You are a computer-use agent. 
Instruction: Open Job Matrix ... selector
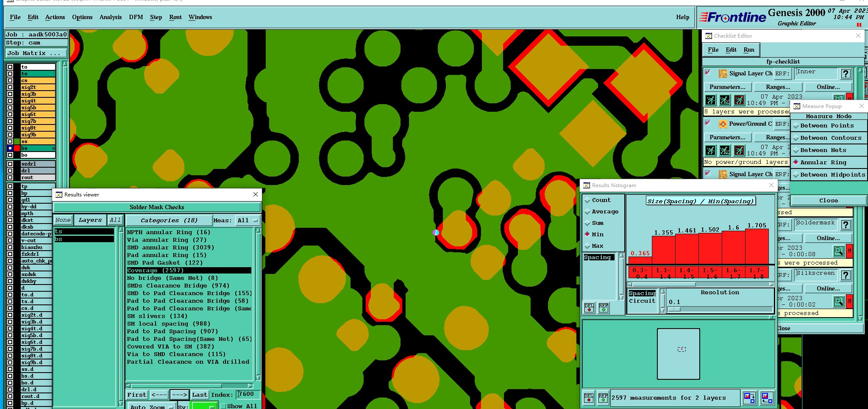tap(36, 53)
